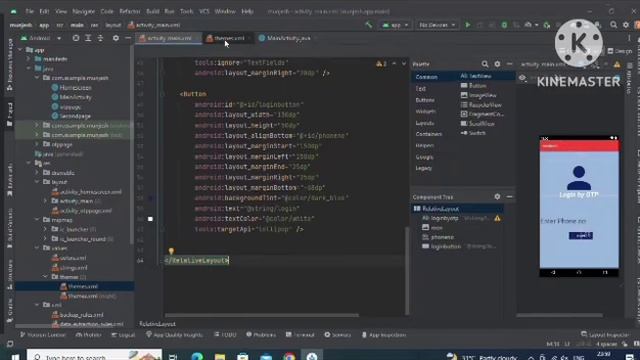Click Collapse All icon in Project panel
This screenshot has width=640, height=360.
(x=100, y=38)
